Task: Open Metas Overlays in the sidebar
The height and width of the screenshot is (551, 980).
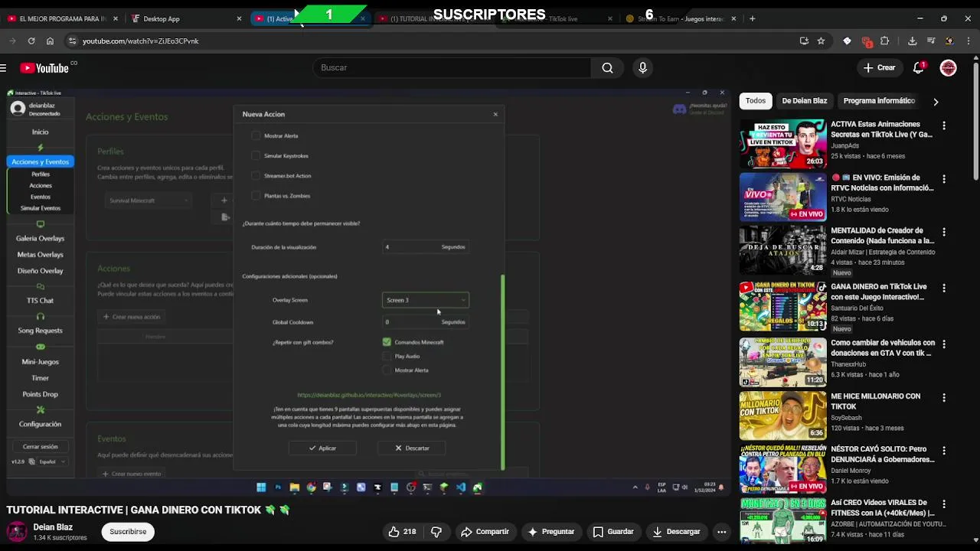Action: click(x=40, y=254)
